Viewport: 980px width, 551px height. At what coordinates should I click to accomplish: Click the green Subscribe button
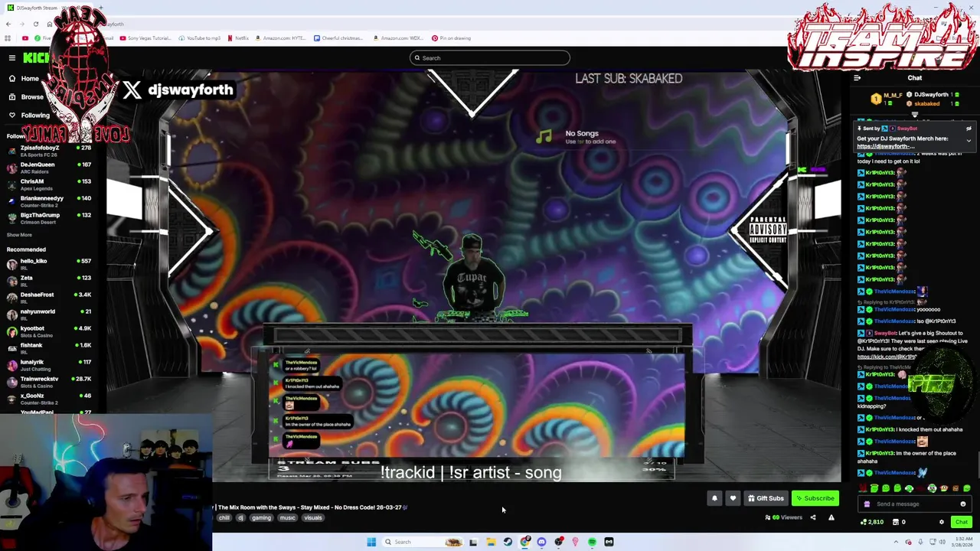point(815,498)
